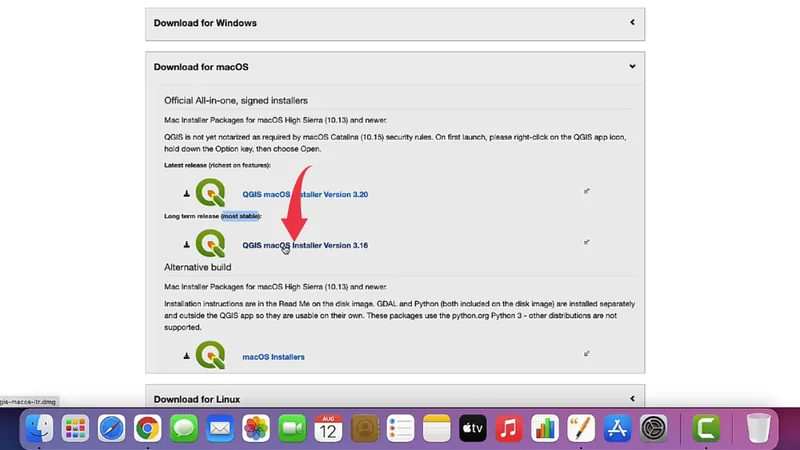
Task: Launch Safari from the dock
Action: point(111,429)
